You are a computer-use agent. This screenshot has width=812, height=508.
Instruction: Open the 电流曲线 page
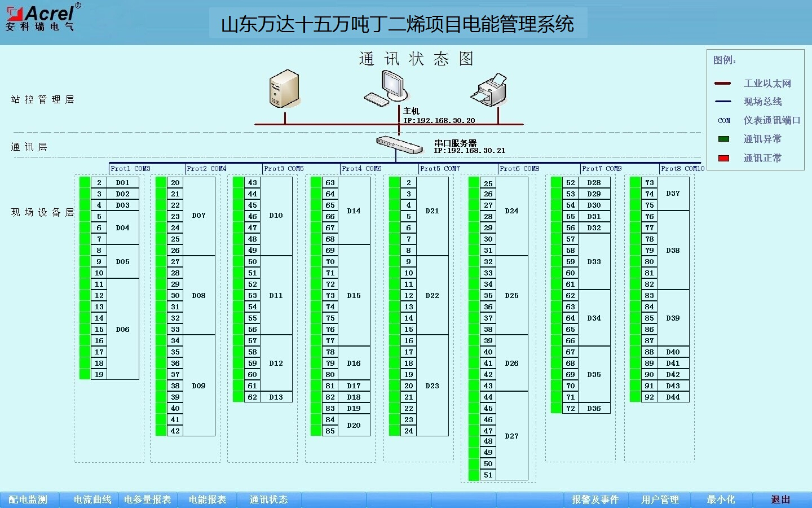(92, 500)
